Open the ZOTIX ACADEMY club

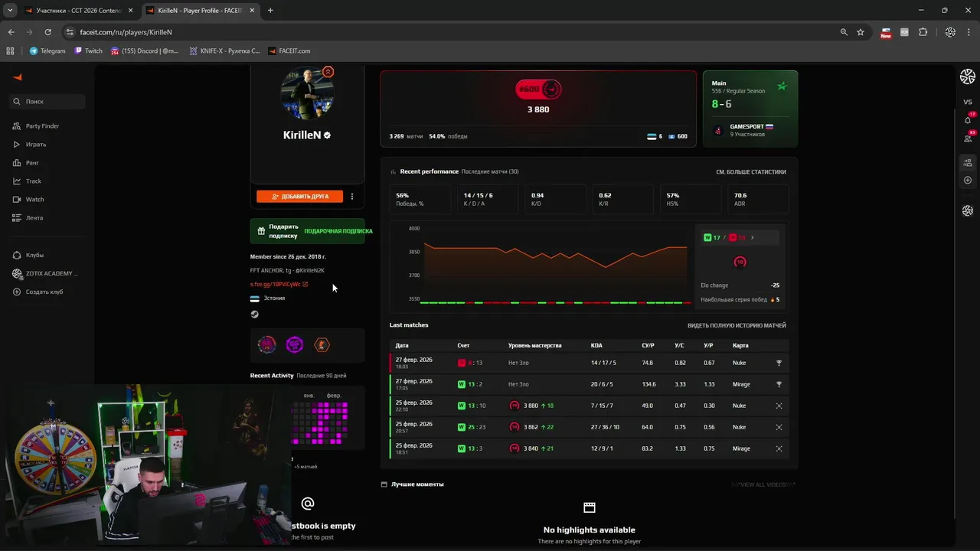pyautogui.click(x=45, y=273)
